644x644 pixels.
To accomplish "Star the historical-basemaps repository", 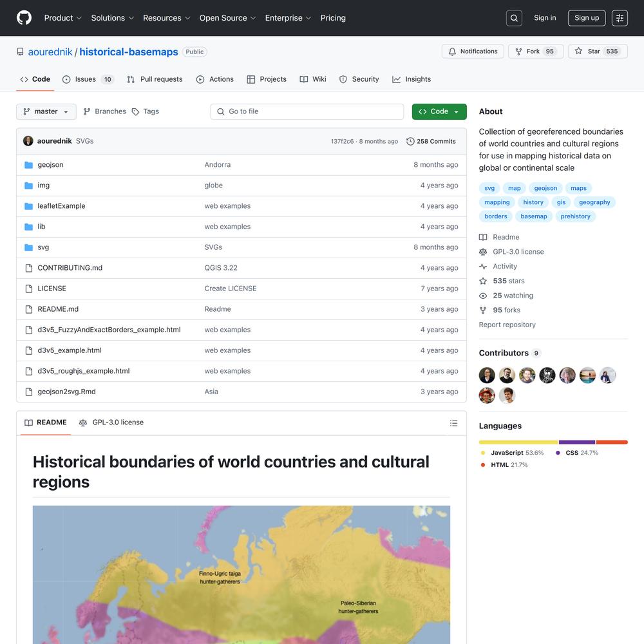I will pos(598,52).
